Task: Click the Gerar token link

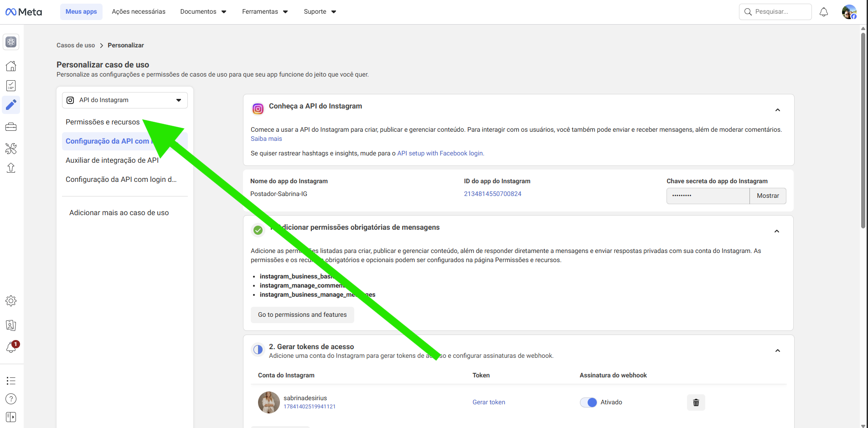Action: pyautogui.click(x=489, y=402)
